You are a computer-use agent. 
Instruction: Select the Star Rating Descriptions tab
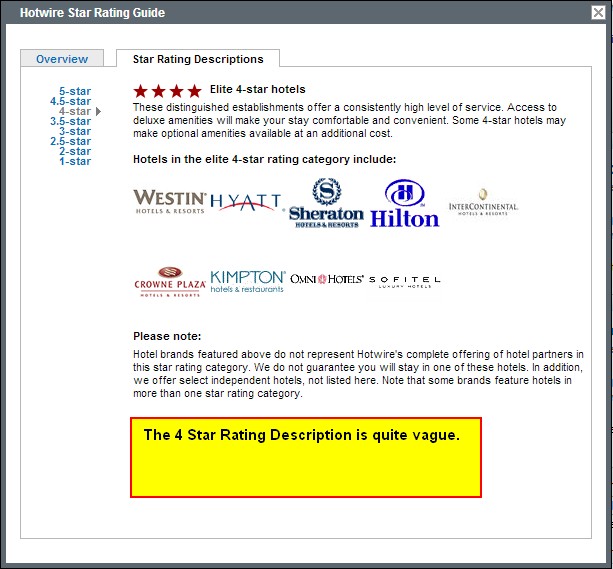point(198,59)
